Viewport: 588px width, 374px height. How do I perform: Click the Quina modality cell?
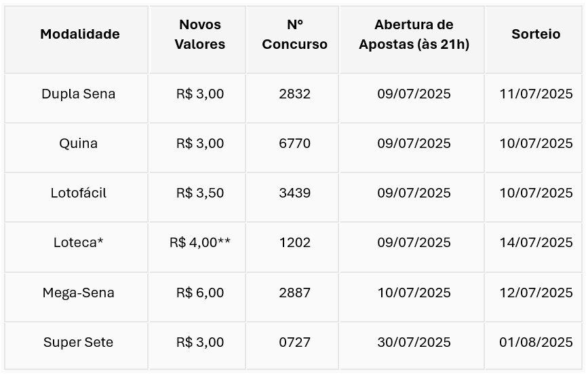[x=79, y=143]
